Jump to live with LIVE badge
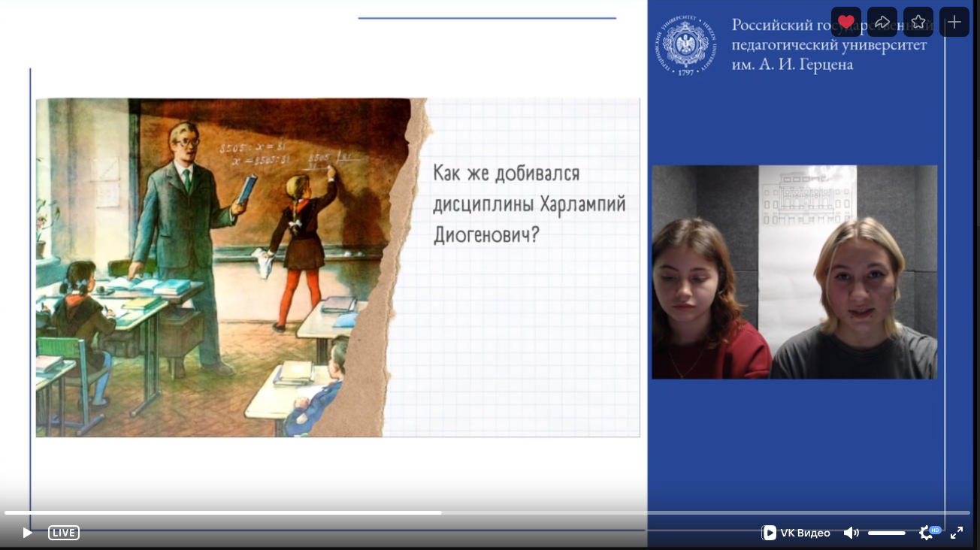The height and width of the screenshot is (550, 980). point(64,533)
